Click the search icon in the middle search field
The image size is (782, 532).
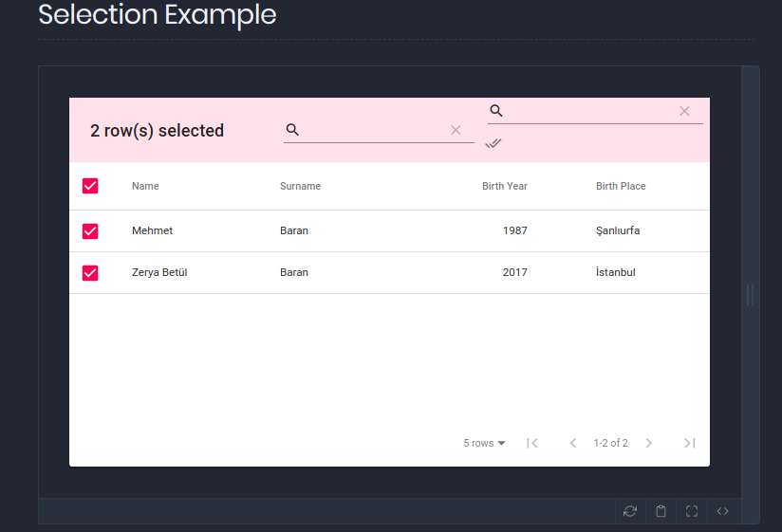[292, 130]
